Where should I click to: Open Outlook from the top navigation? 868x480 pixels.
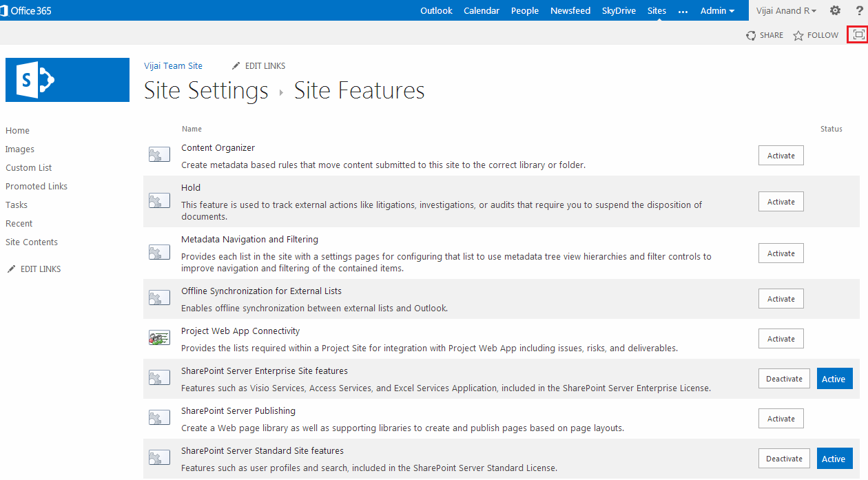point(436,10)
